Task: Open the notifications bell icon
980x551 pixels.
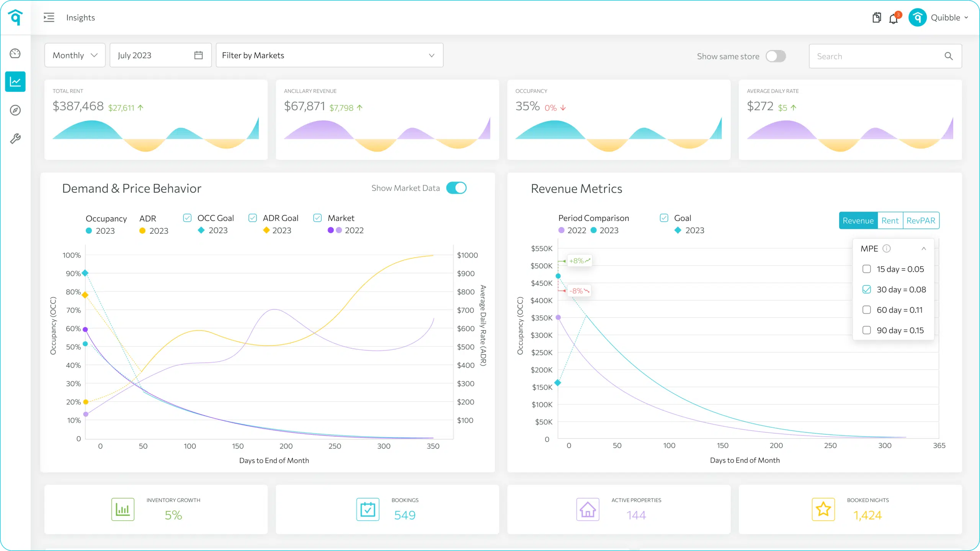Action: 893,18
